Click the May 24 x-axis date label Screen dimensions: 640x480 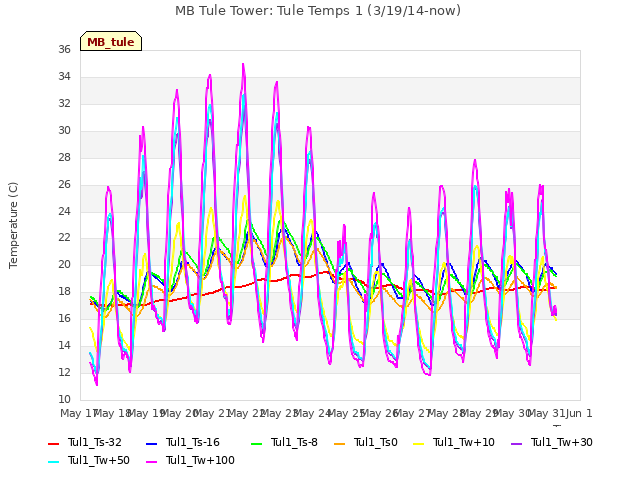pos(312,413)
